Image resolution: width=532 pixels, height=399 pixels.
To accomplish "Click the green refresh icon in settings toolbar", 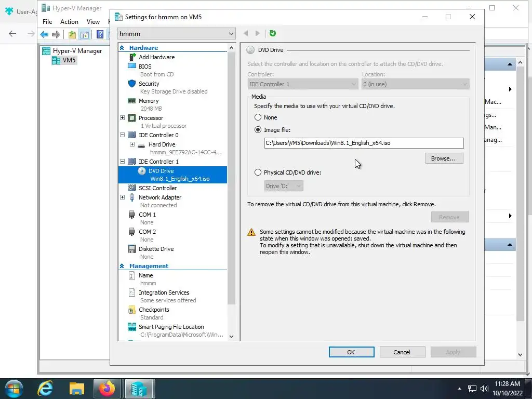I will point(272,33).
